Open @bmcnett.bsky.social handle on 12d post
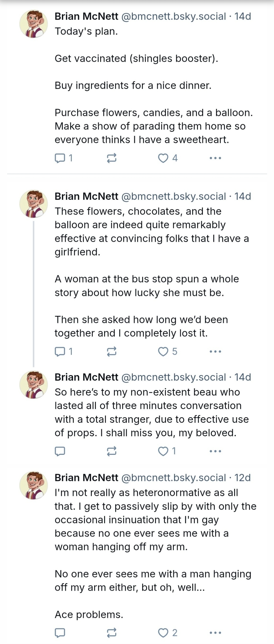274x644 pixels. pos(174,478)
